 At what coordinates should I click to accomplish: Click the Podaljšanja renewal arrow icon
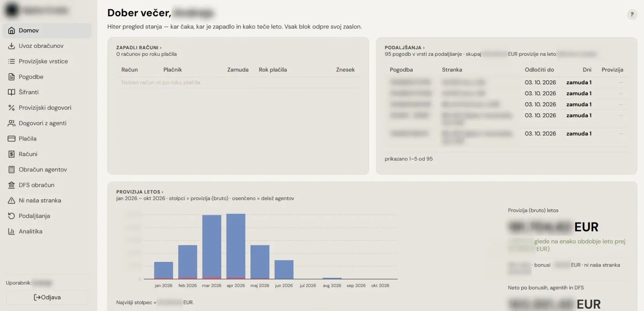coord(11,216)
